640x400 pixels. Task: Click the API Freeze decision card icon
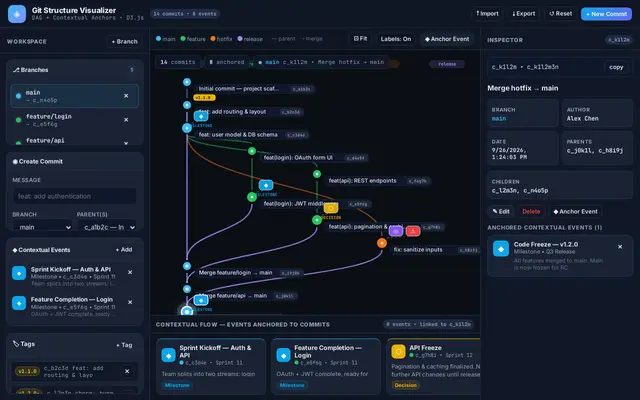[x=398, y=351]
